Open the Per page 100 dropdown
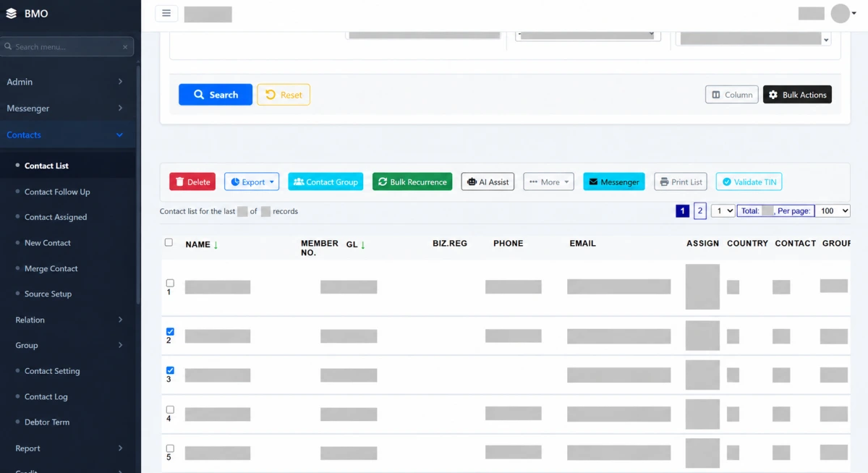The height and width of the screenshot is (473, 868). pyautogui.click(x=833, y=211)
